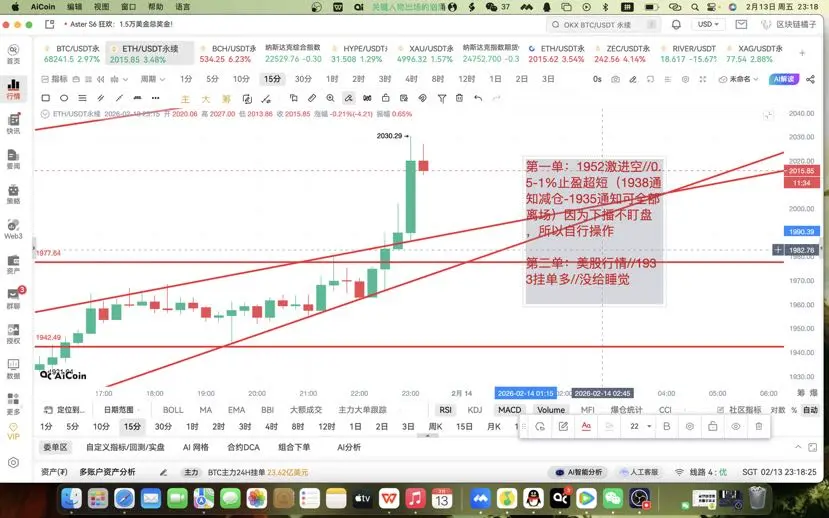Switch to the BTC/USDT永续 ticker tab
The width and height of the screenshot is (829, 518).
point(71,53)
